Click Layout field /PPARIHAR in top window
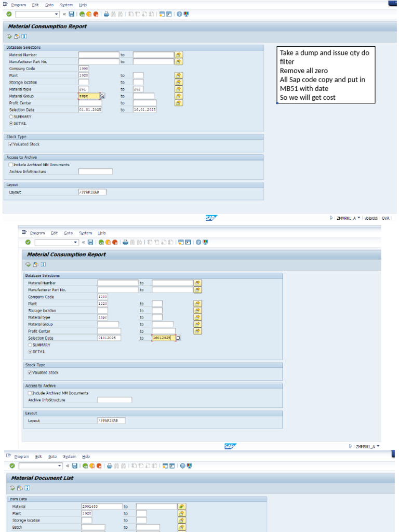Screen dimensions: 399x532 92,192
